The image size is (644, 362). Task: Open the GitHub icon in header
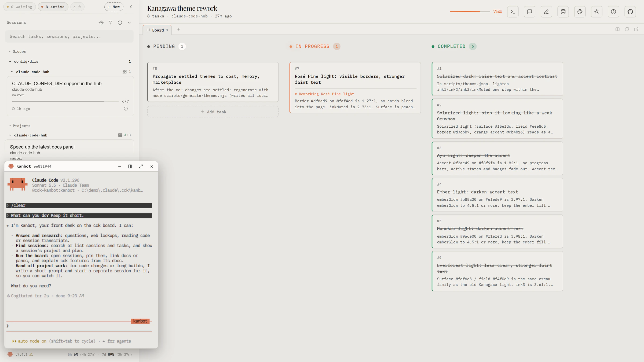(630, 12)
